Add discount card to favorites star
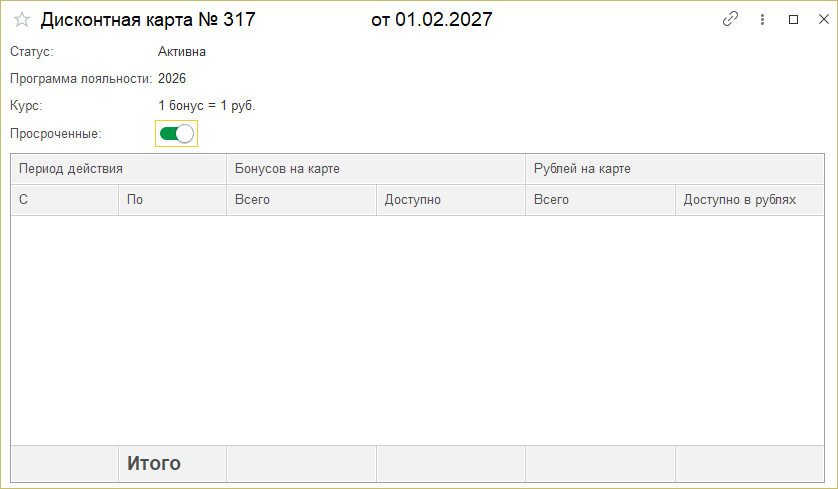This screenshot has height=489, width=838. tap(21, 20)
